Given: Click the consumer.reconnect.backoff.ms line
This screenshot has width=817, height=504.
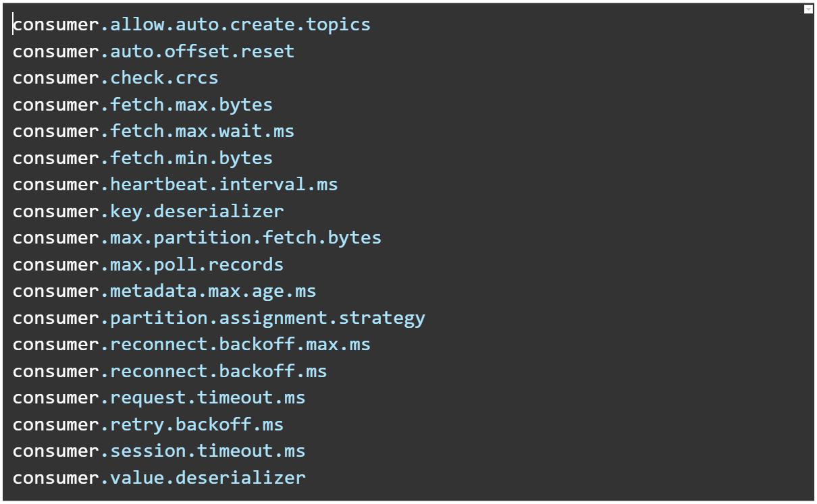Looking at the screenshot, I should click(x=170, y=371).
